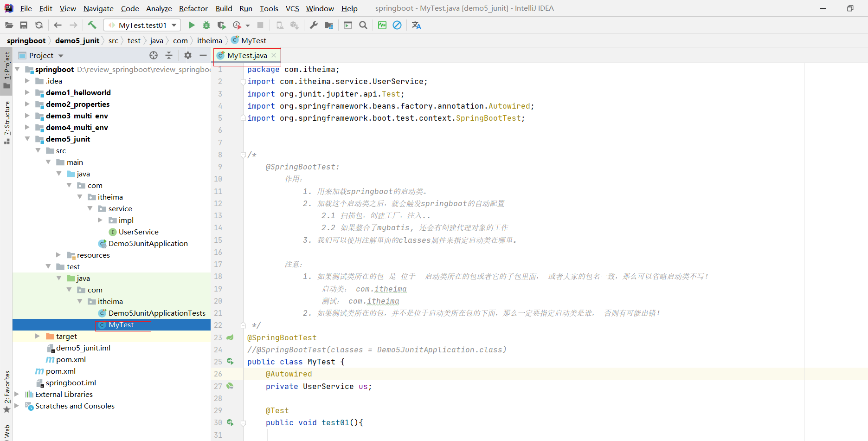Screen dimensions: 868x441
Task: Run MyTest.test01 with the green play button
Action: 192,25
